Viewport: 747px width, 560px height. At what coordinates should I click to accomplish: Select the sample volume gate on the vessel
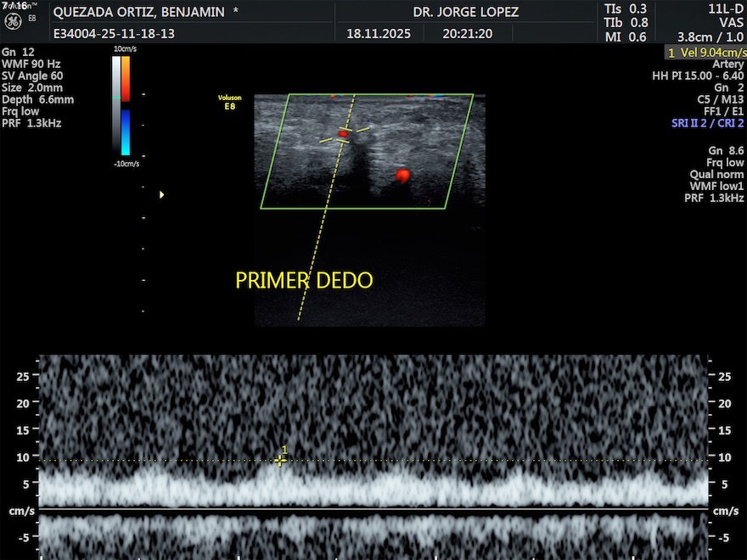tap(343, 134)
